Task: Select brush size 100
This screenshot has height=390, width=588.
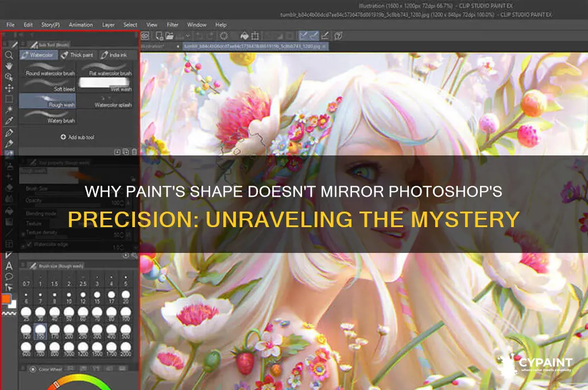Action: click(x=126, y=314)
